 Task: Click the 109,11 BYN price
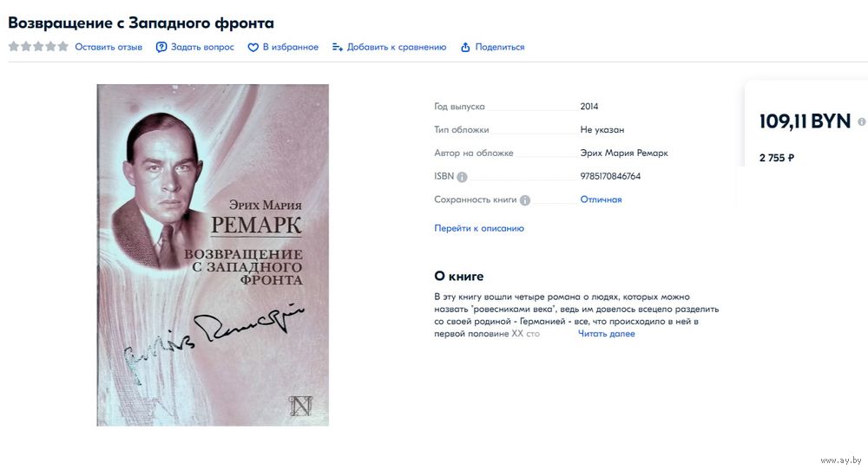[805, 121]
